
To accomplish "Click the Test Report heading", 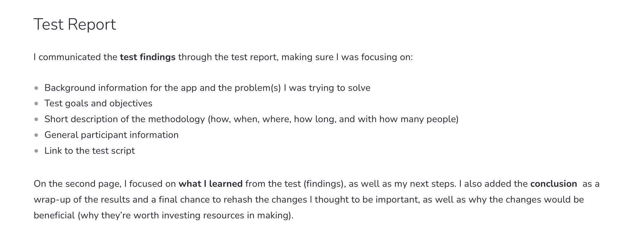I will click(75, 25).
